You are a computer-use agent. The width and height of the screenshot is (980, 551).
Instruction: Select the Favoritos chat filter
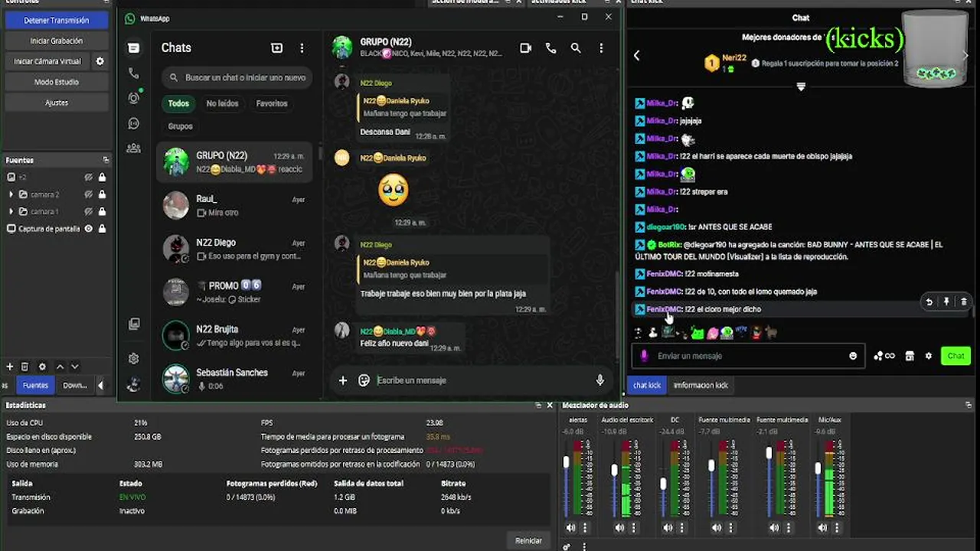pos(272,103)
